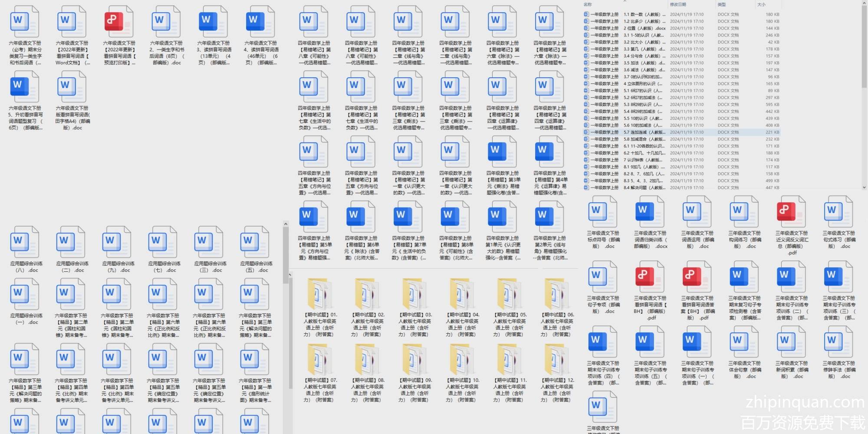This screenshot has width=868, height=434.
Task: Sort file list by 名称 column header
Action: tap(588, 4)
